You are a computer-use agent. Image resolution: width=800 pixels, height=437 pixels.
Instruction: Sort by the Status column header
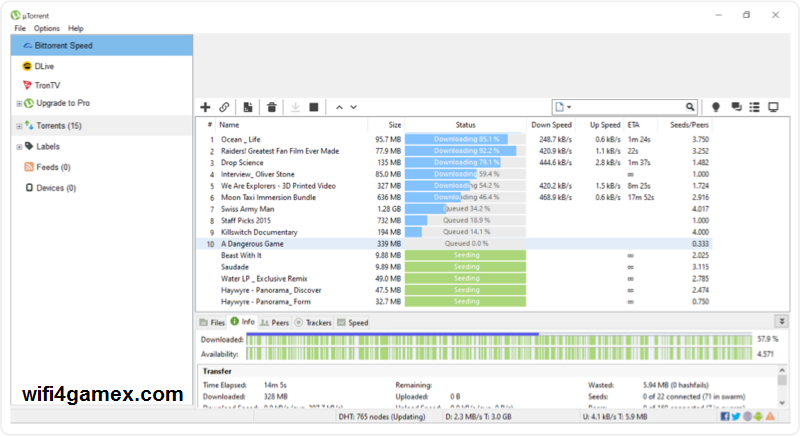coord(465,125)
